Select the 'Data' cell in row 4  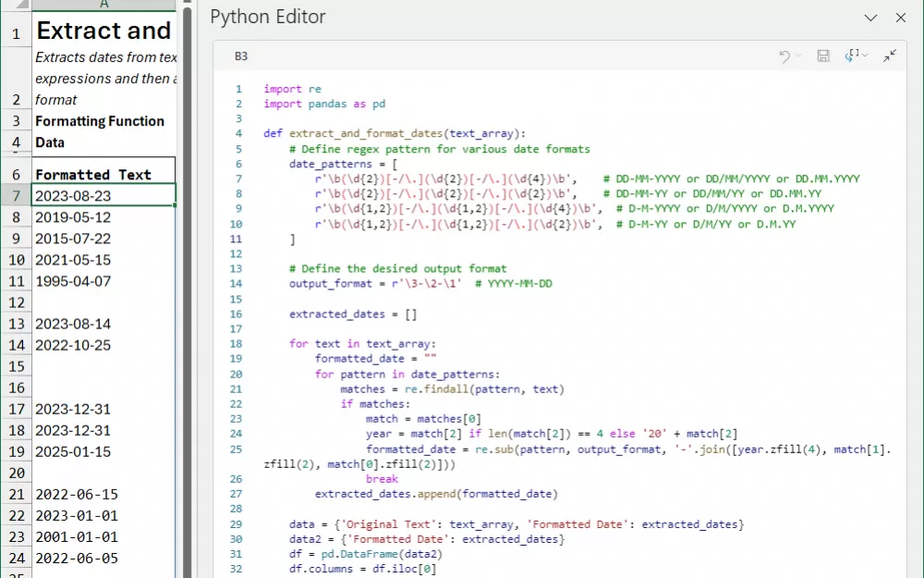[103, 142]
